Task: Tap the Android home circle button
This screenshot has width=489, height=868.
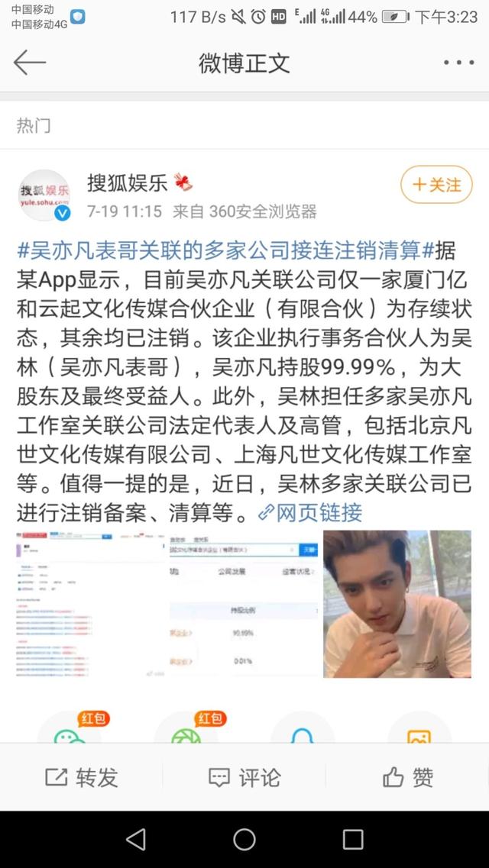Action: pyautogui.click(x=244, y=839)
